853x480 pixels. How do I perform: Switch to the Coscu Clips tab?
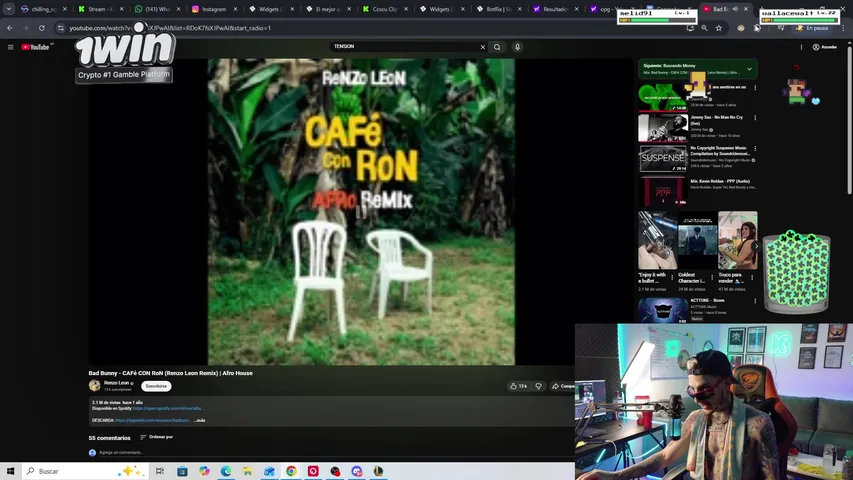coord(385,9)
